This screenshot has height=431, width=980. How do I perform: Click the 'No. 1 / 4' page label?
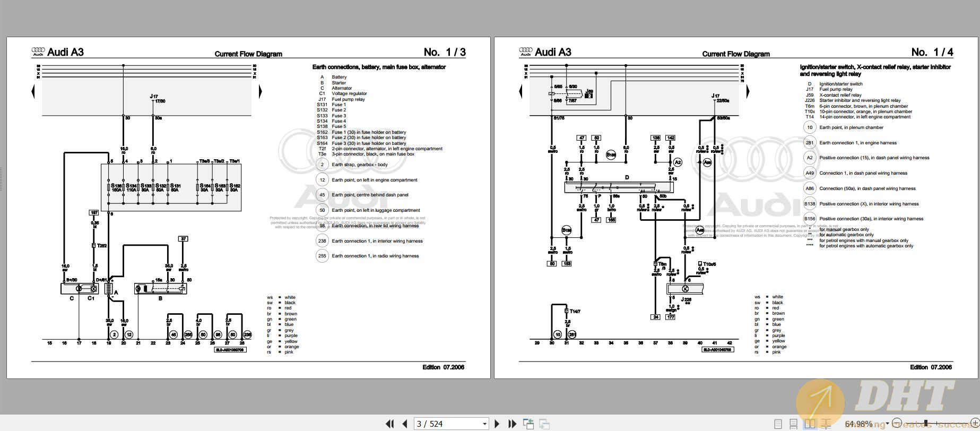[x=932, y=52]
